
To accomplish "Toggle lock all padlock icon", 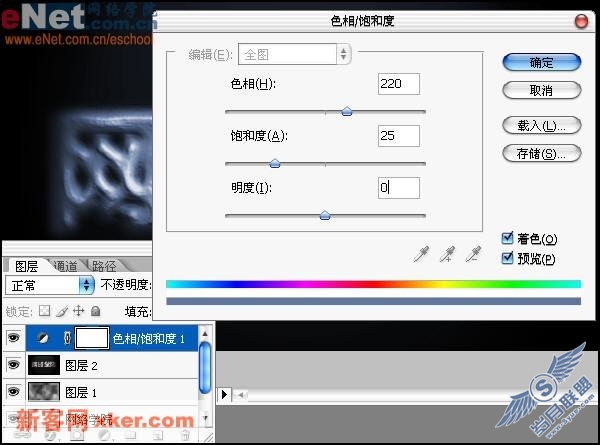I will click(95, 311).
